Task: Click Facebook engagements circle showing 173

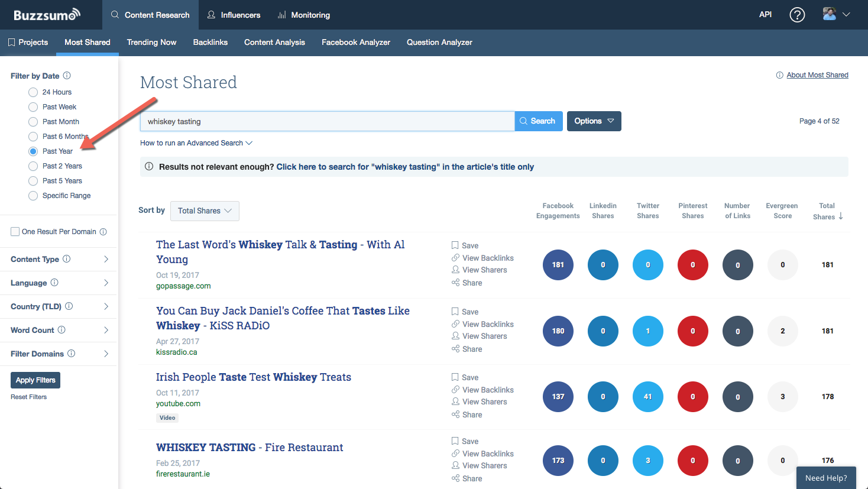Action: pyautogui.click(x=558, y=461)
